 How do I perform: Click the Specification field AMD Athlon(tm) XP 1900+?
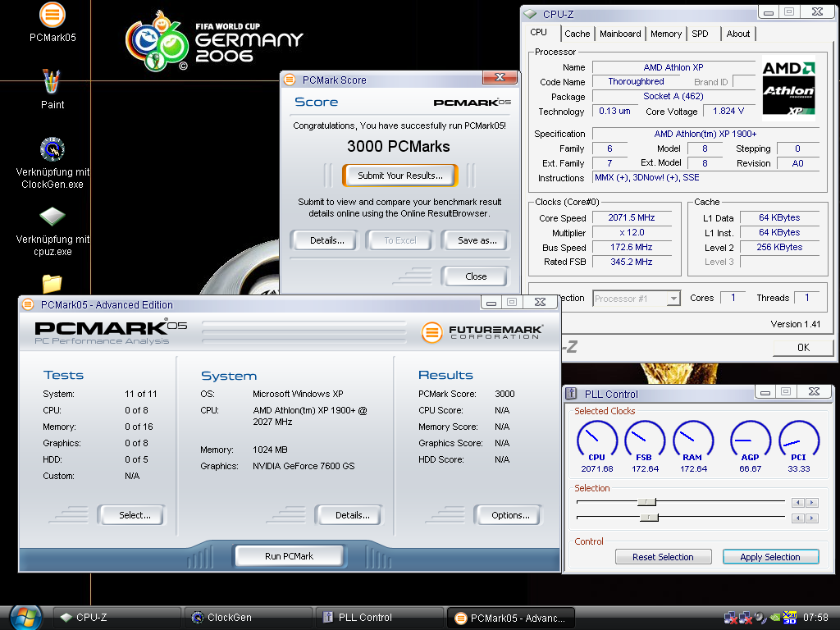tap(705, 134)
